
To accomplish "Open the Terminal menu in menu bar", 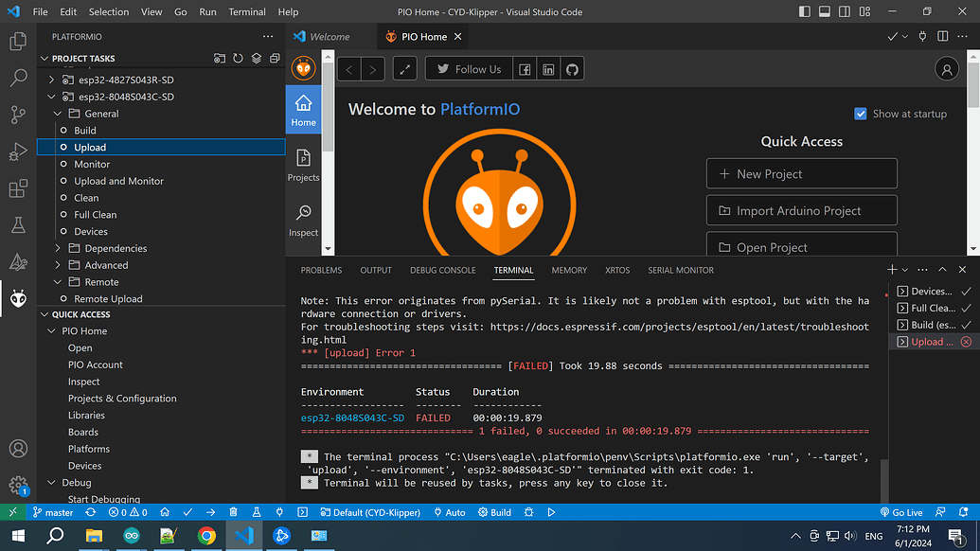I will pos(247,12).
